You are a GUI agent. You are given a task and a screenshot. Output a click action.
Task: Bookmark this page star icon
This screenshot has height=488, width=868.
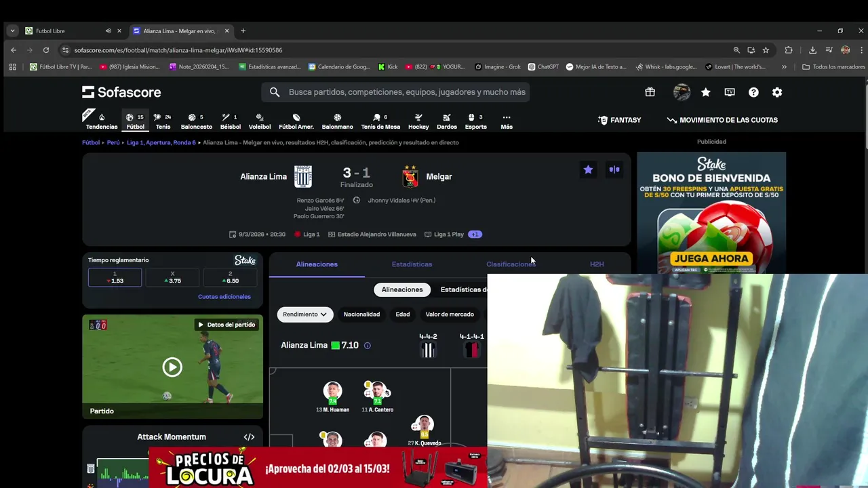[x=766, y=50]
